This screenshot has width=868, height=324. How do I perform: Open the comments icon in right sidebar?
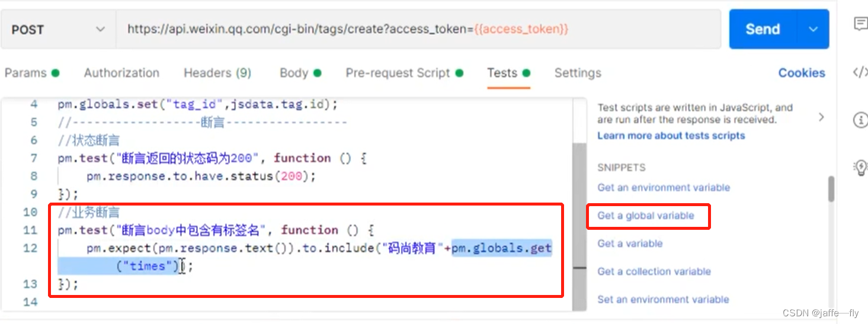coord(860,24)
